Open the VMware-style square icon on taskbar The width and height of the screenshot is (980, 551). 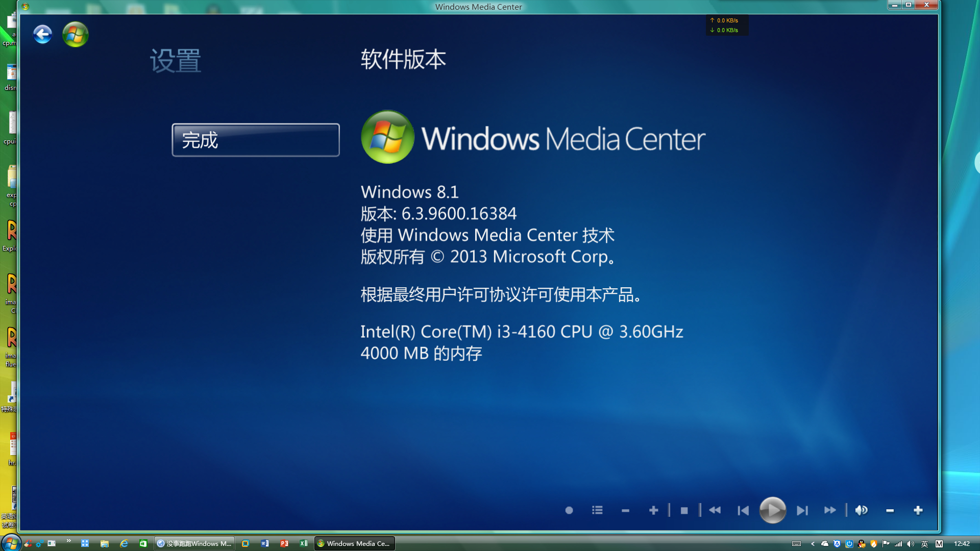tap(246, 543)
